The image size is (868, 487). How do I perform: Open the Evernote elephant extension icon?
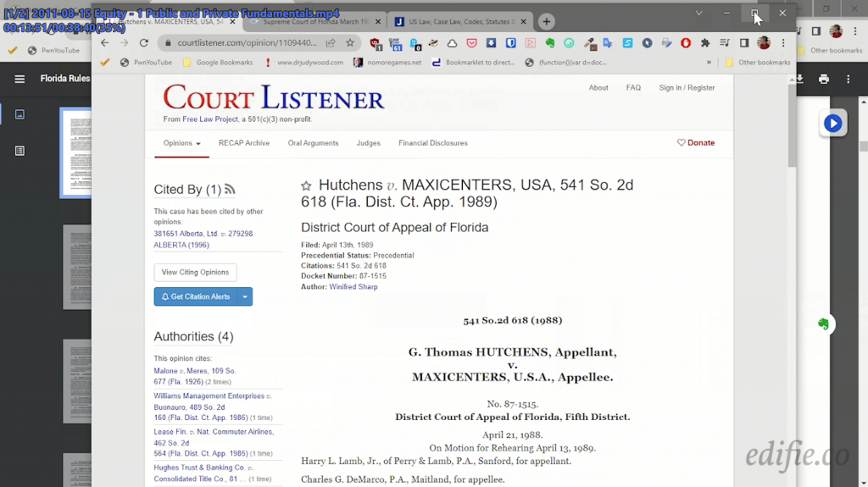(x=549, y=43)
